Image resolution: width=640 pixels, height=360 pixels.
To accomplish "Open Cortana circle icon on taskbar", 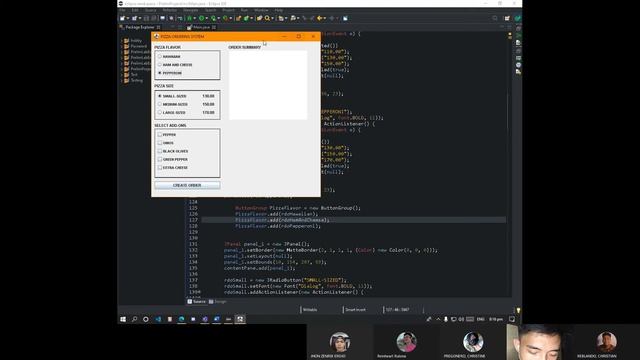I will (x=146, y=319).
